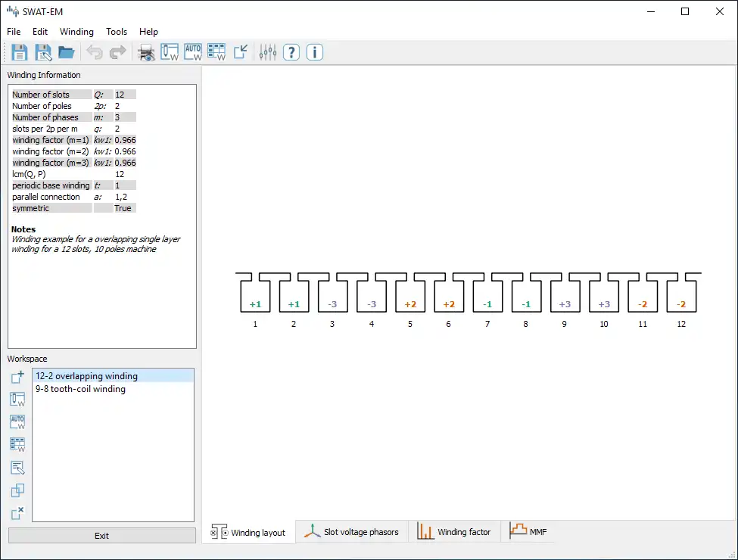Click the info about icon
This screenshot has width=738, height=560.
click(x=315, y=52)
